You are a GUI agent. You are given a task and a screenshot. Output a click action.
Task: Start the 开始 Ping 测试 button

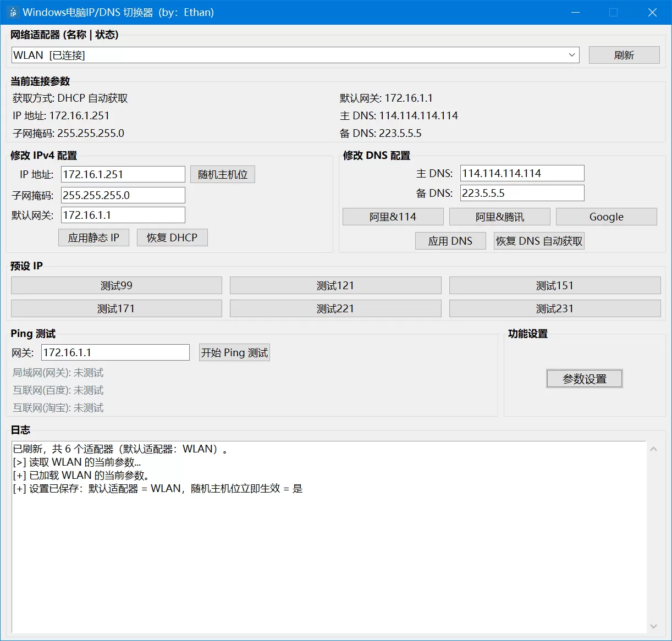tap(234, 352)
